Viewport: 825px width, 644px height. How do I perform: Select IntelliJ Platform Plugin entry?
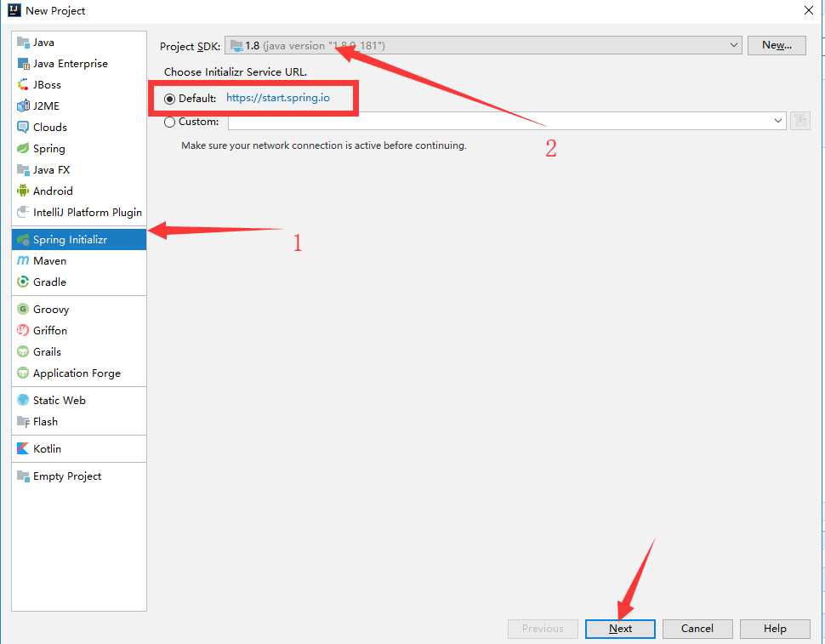[x=79, y=212]
